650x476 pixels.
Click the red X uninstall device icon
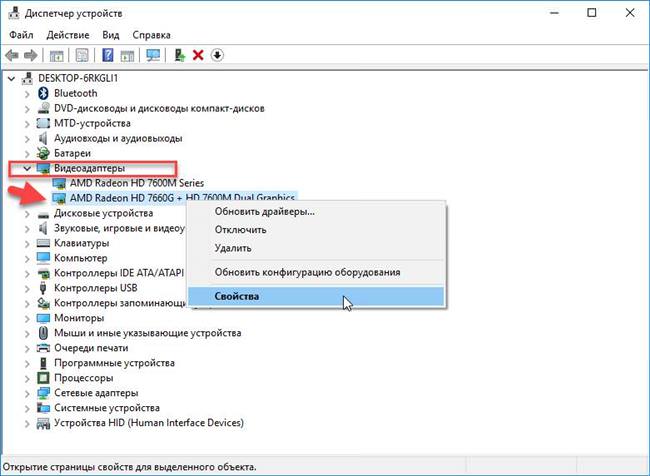(198, 55)
